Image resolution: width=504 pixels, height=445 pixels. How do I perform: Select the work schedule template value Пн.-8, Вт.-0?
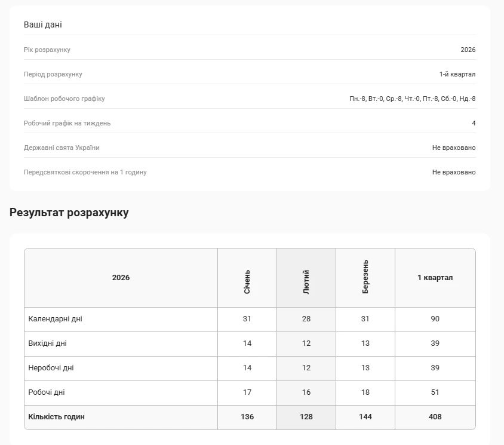[x=412, y=99]
